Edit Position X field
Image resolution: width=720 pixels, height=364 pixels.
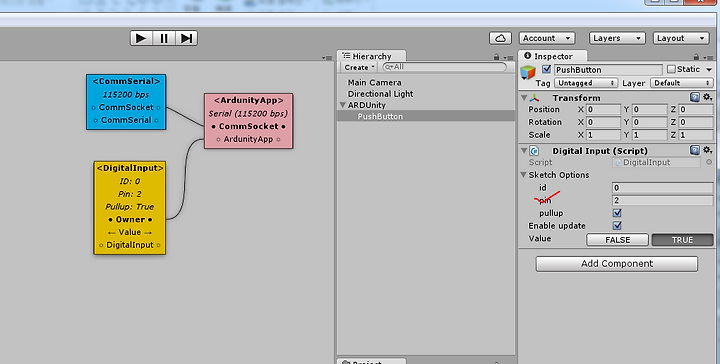[603, 110]
